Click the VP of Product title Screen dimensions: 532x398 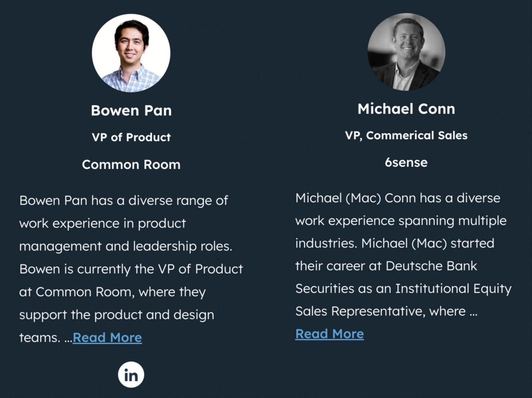coord(131,137)
